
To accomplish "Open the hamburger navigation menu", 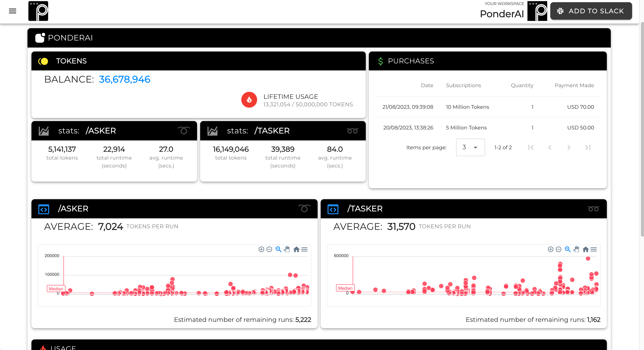I will (x=13, y=11).
